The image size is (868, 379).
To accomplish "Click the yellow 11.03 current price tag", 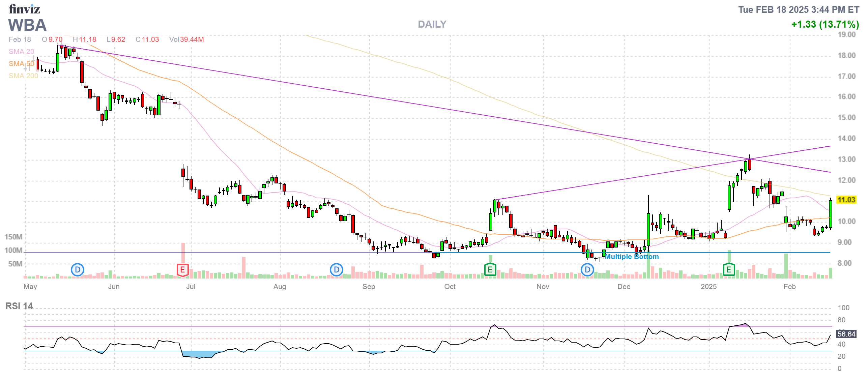I will click(846, 200).
